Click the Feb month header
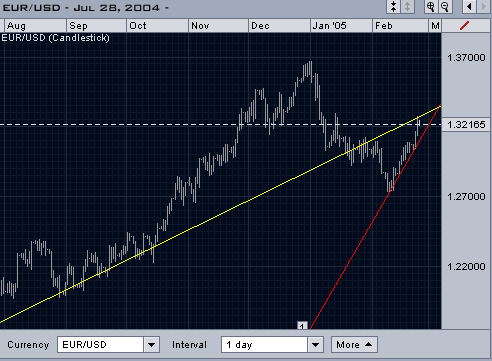Image resolution: width=492 pixels, height=361 pixels. coord(400,26)
